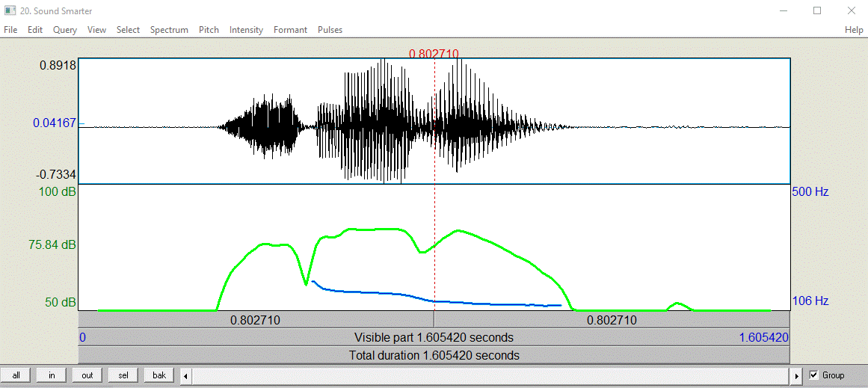The image size is (868, 388).
Task: Click the 75.84 dB intensity value
Action: click(x=52, y=244)
